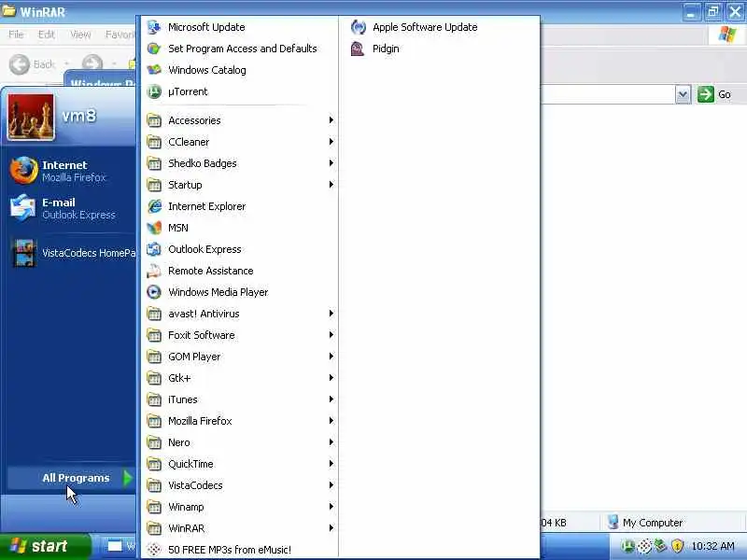Image resolution: width=747 pixels, height=560 pixels.
Task: Click the Mozilla Firefox Internet icon
Action: (x=24, y=171)
